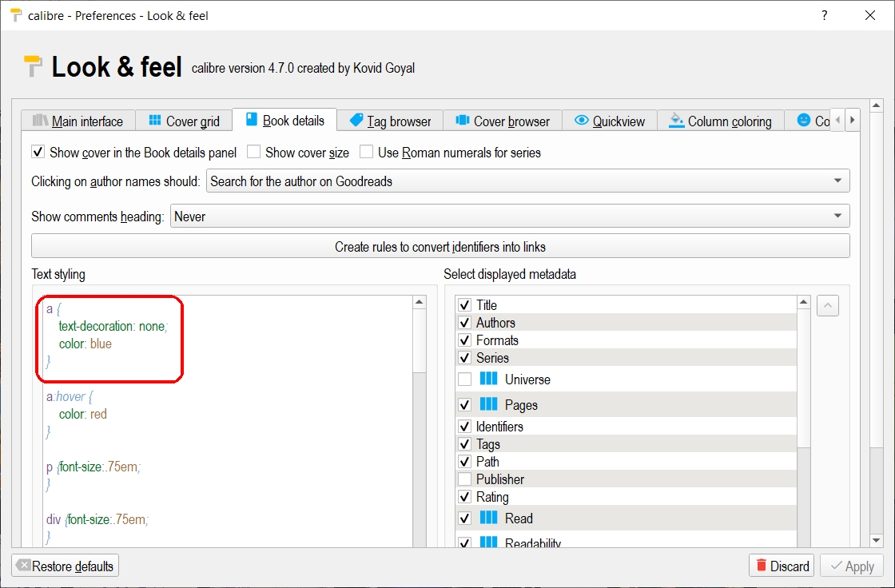Enable Use Roman numerals for series
895x588 pixels.
click(x=367, y=152)
